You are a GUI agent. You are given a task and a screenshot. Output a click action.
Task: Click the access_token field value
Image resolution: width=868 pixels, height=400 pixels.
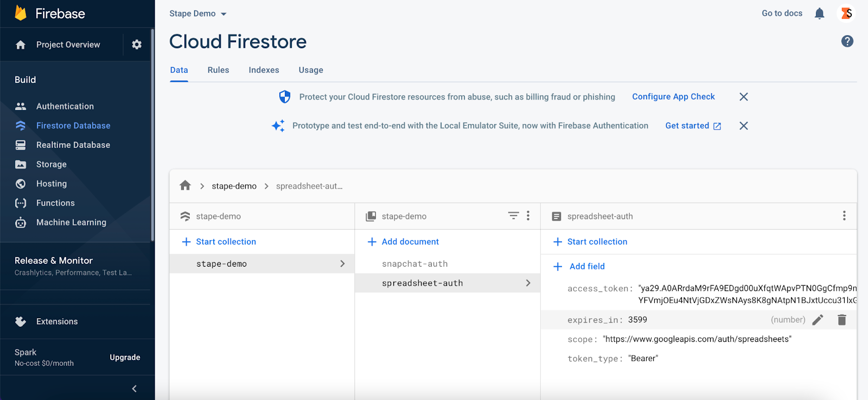pyautogui.click(x=748, y=294)
